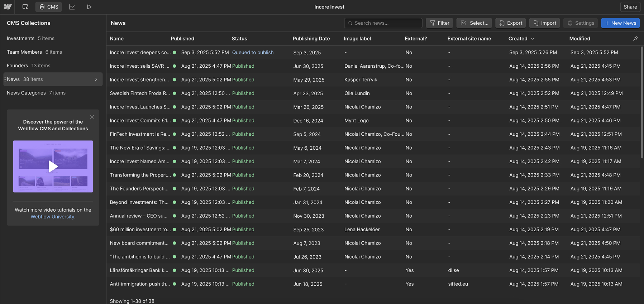Open '$60 million investment ro...' item
Screen dimensions: 644x304
[140, 229]
